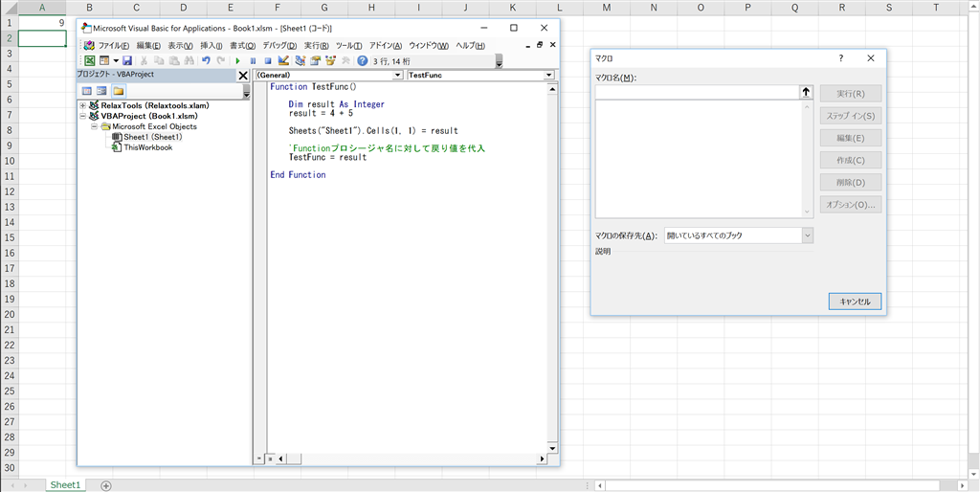The width and height of the screenshot is (980, 492).
Task: Undo the last edit with the blue arrow
Action: [206, 60]
